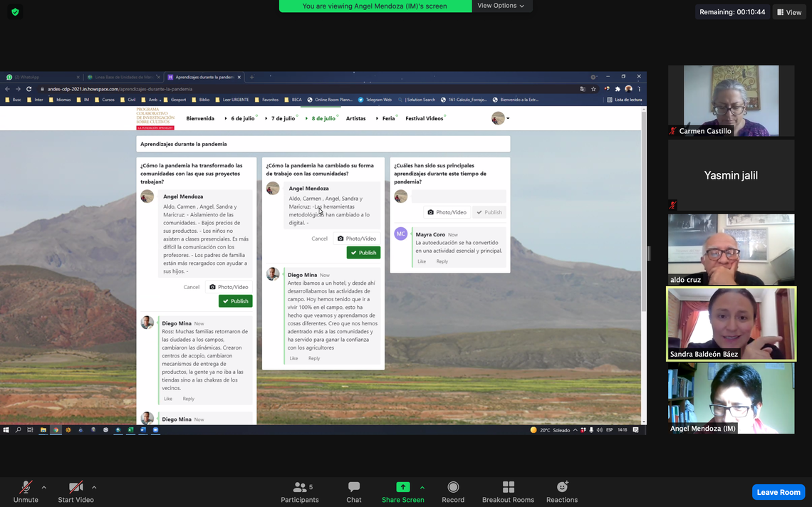The image size is (812, 507).
Task: Start Video camera toggle
Action: point(76,491)
